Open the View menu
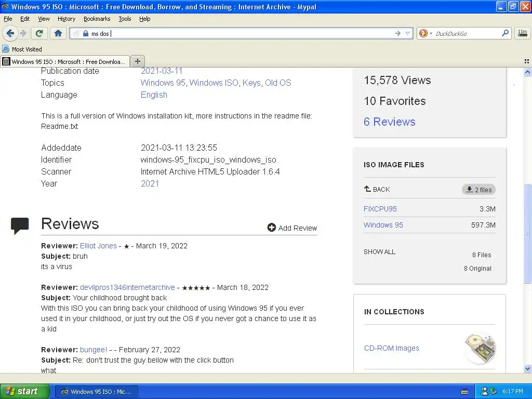This screenshot has height=399, width=532. pos(44,19)
